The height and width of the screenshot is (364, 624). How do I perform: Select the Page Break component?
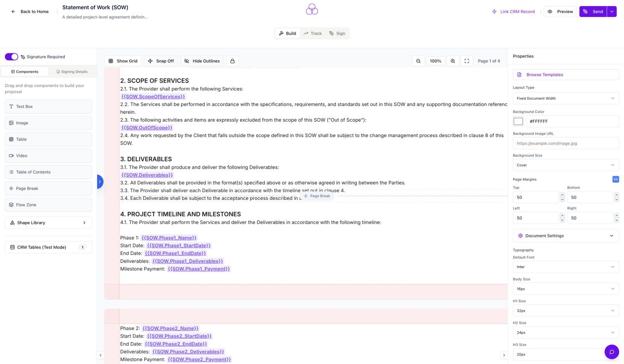point(48,188)
